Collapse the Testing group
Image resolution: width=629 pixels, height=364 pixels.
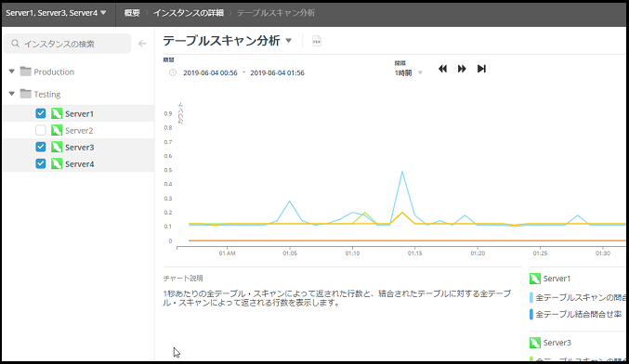pos(12,94)
